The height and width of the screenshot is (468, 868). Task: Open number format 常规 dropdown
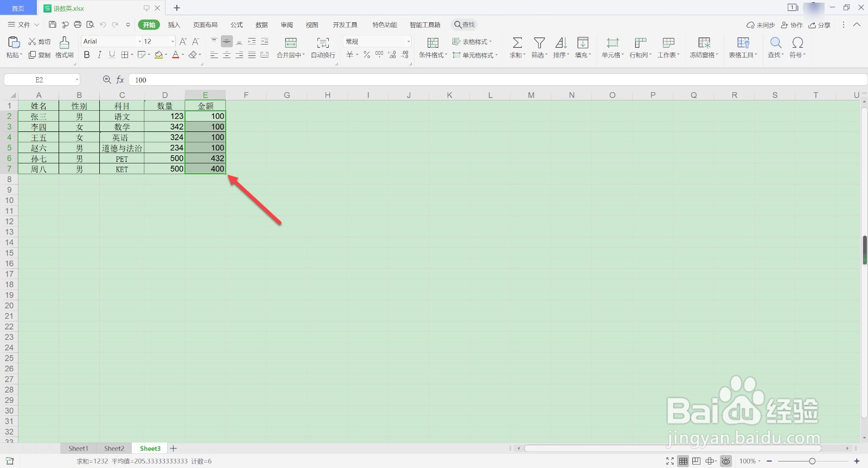[409, 41]
